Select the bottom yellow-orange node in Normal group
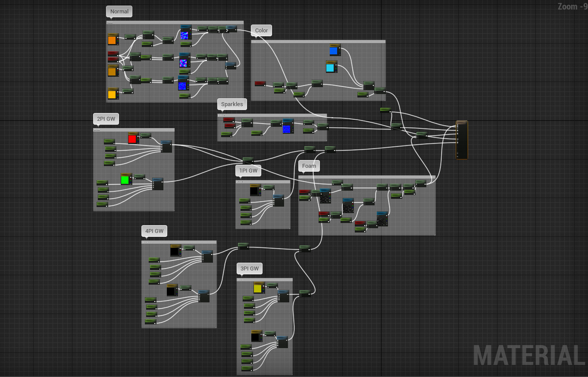 pyautogui.click(x=113, y=94)
